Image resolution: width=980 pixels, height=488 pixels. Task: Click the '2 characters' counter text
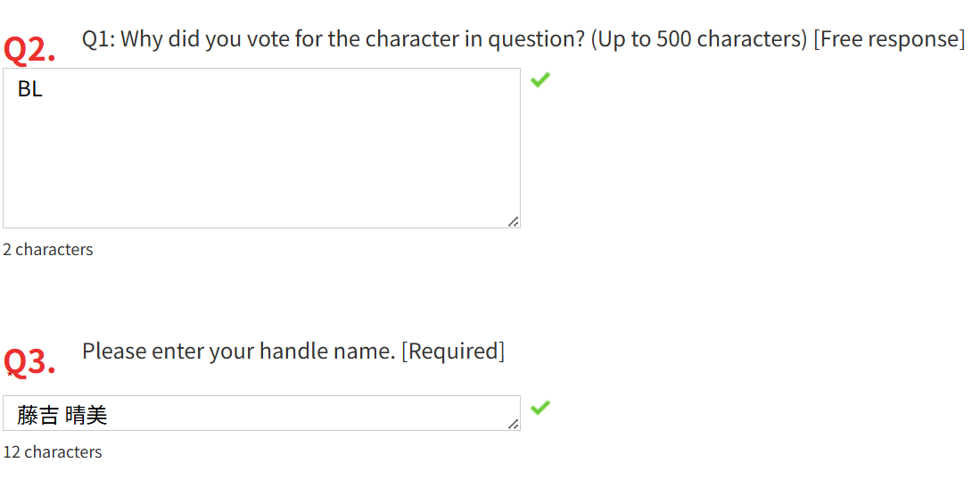coord(48,250)
